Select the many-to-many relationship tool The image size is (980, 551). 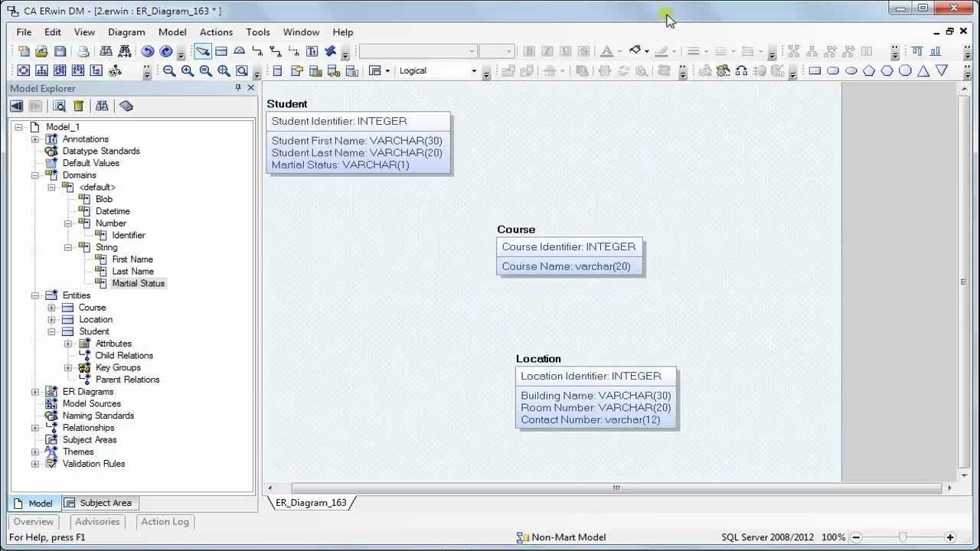click(x=276, y=51)
